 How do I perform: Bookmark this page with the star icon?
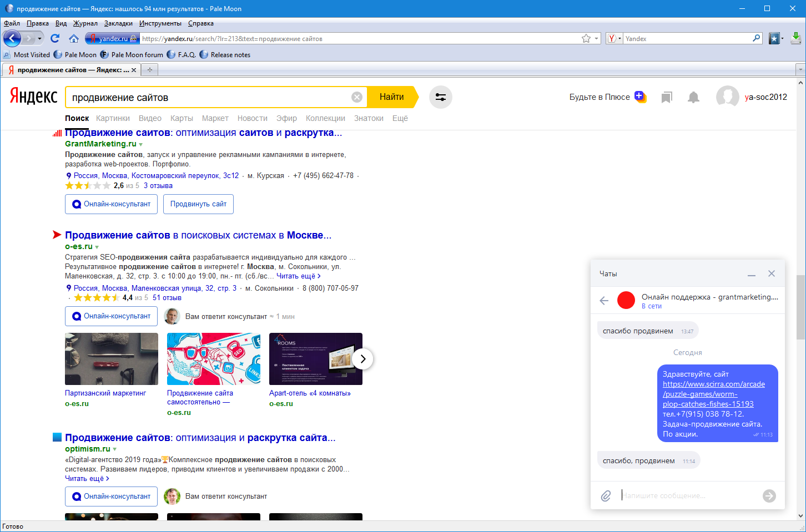pos(586,38)
